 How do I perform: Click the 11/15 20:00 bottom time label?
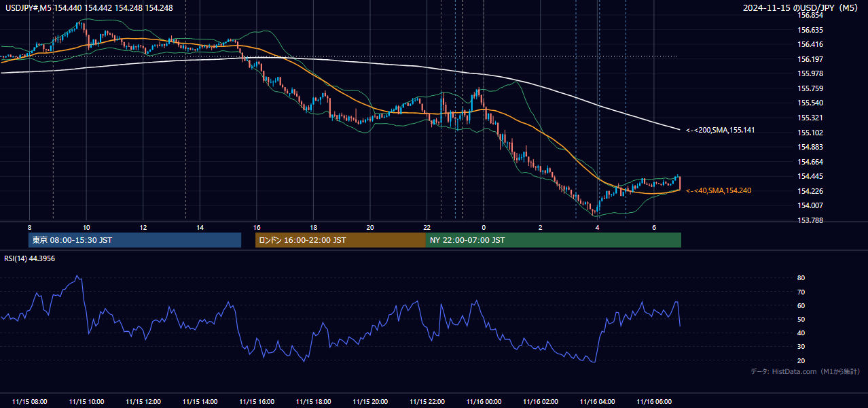(x=370, y=402)
